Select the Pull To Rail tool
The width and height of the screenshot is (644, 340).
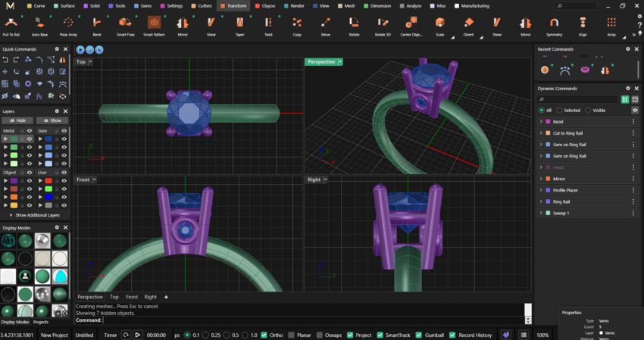point(11,24)
